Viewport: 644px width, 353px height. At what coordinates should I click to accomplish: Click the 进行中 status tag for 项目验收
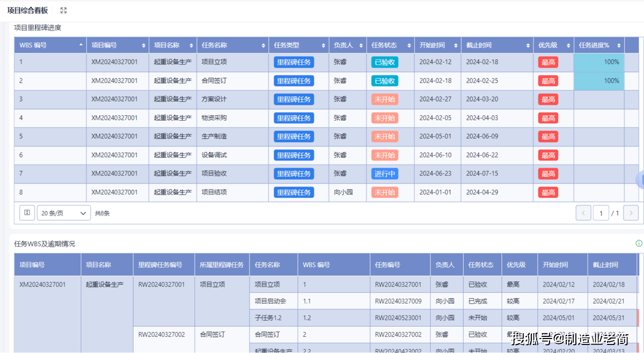click(385, 174)
